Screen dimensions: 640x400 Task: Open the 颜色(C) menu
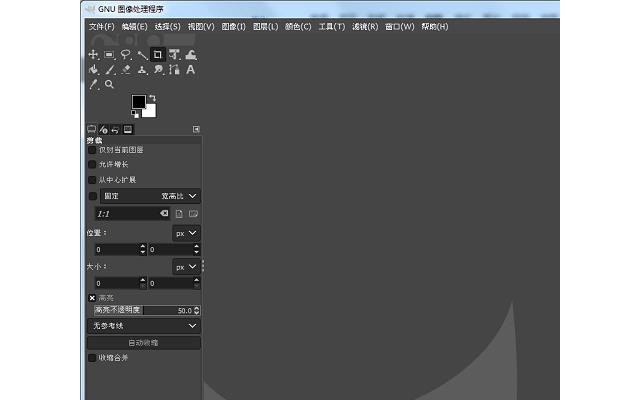coord(298,27)
